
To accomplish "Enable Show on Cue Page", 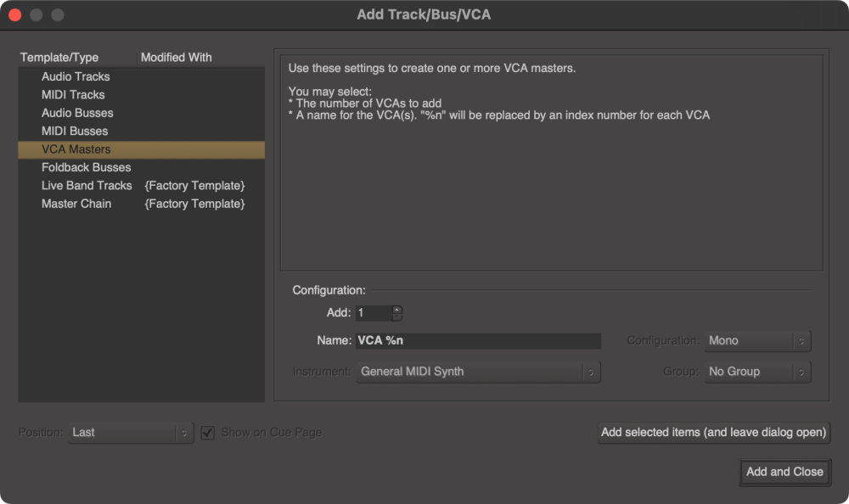I will 208,432.
